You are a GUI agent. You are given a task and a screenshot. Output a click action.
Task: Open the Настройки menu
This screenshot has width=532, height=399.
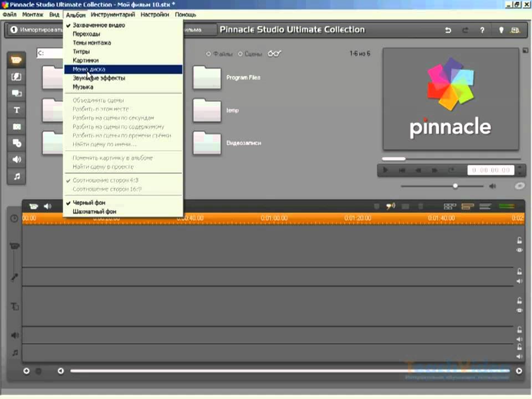pyautogui.click(x=155, y=14)
